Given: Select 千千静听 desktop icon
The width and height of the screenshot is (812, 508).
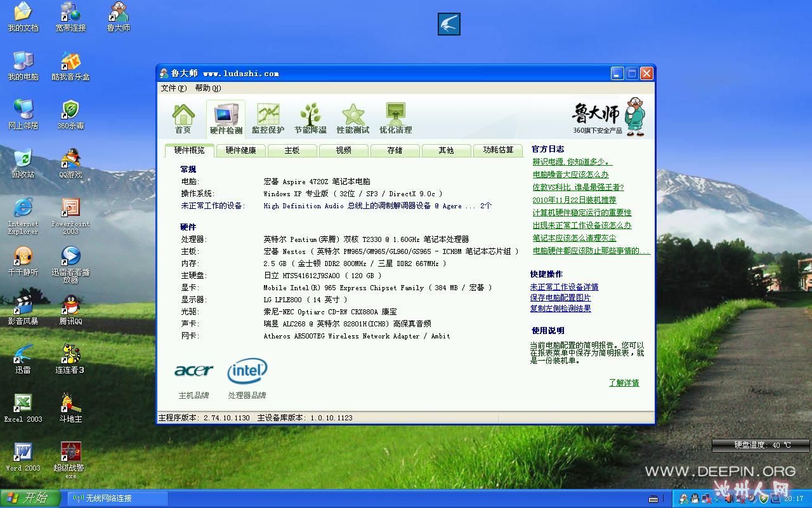Looking at the screenshot, I should tap(23, 261).
